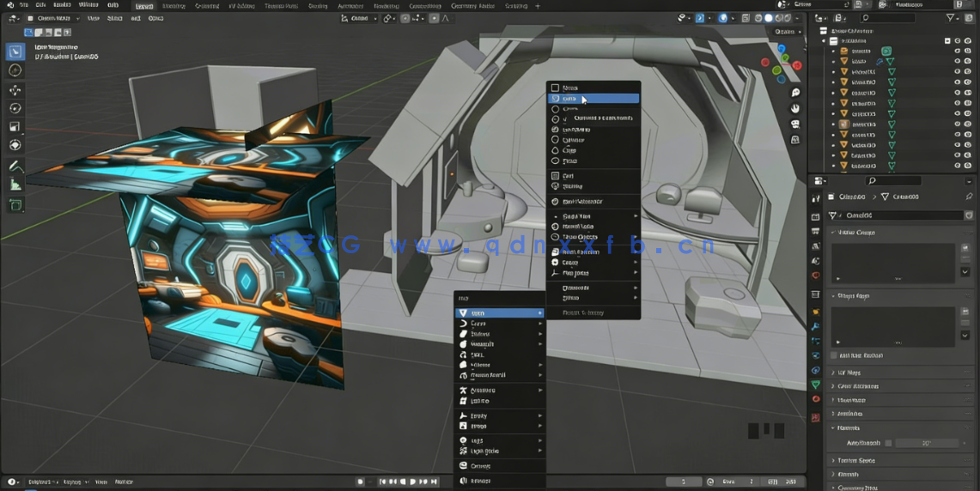Click the mesh data name field
Viewport: 980px width, 491px height.
tap(903, 215)
